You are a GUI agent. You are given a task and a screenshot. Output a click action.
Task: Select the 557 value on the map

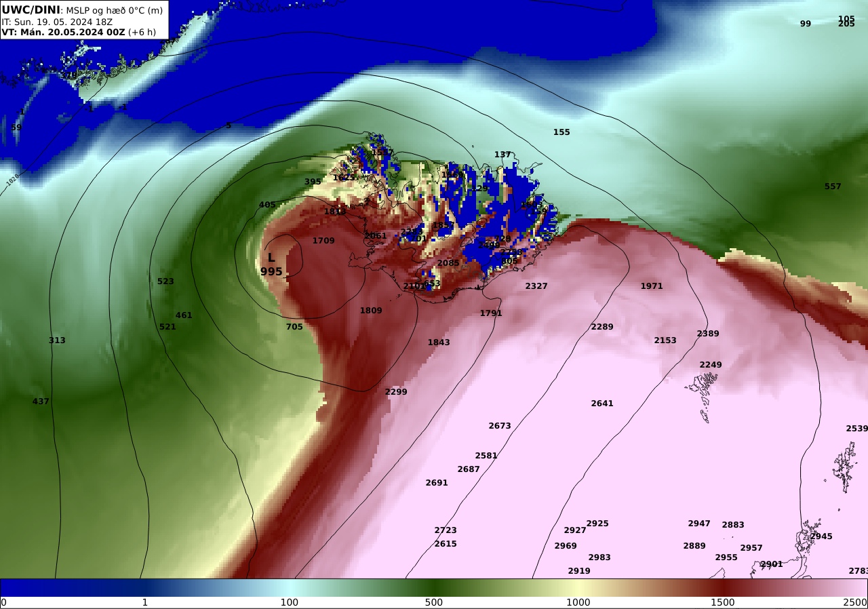[833, 186]
